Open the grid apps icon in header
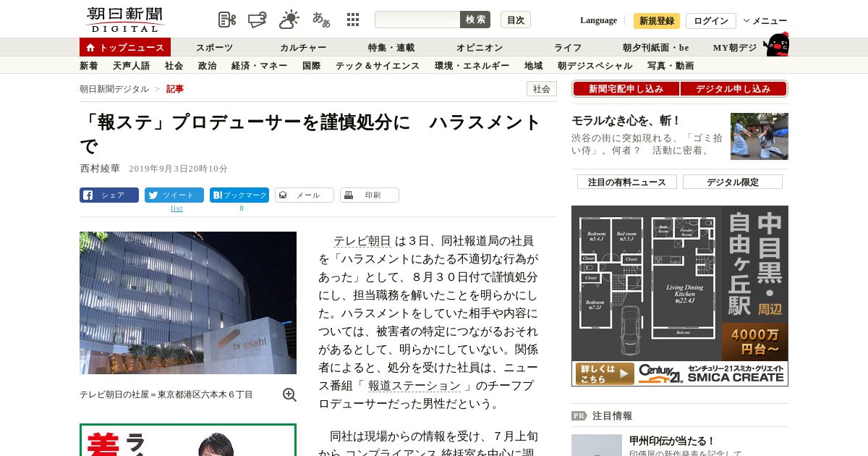Image resolution: width=868 pixels, height=456 pixels. (x=353, y=20)
